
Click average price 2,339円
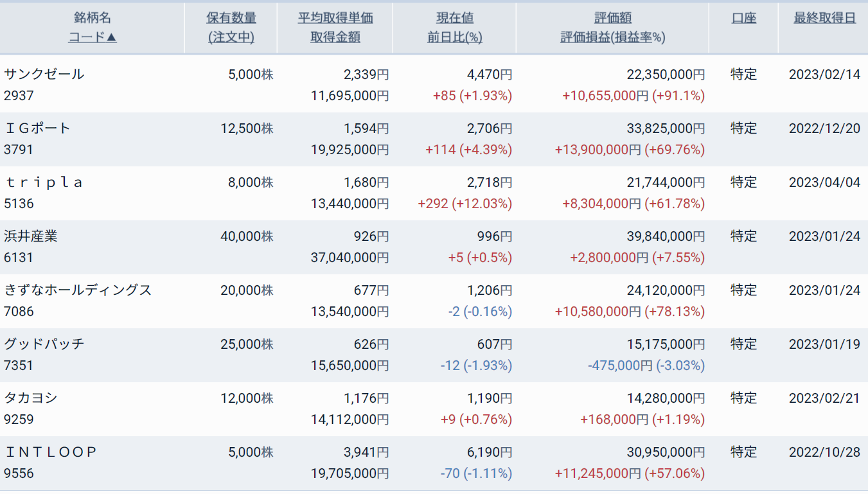366,74
